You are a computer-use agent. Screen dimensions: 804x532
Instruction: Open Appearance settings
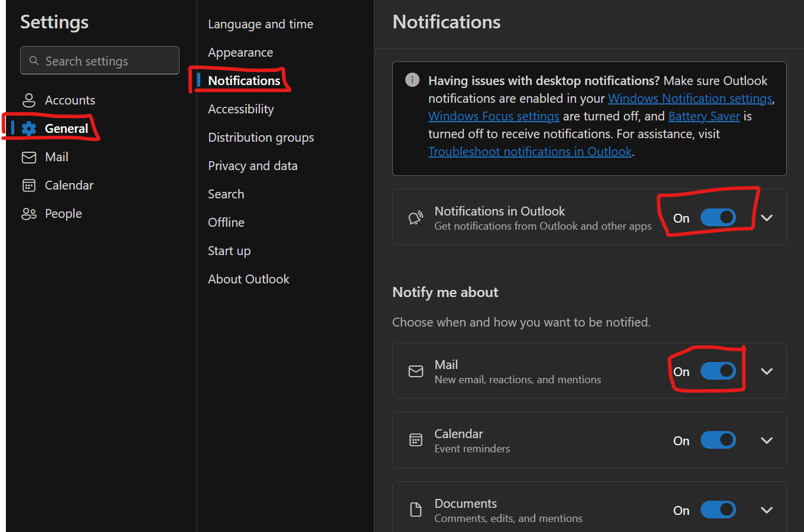click(240, 53)
